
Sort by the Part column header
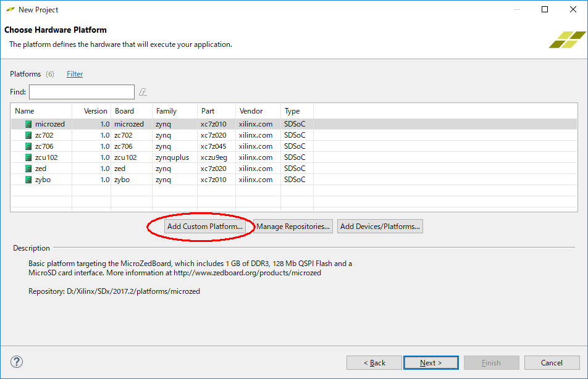pyautogui.click(x=216, y=111)
